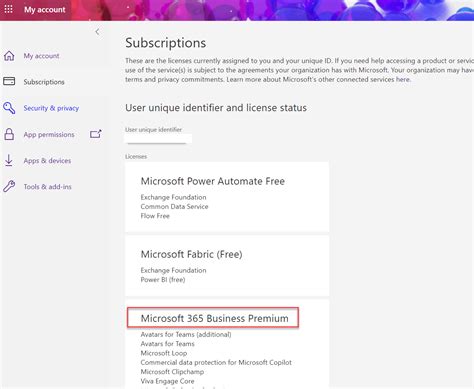Select Subscriptions in the sidebar
Image resolution: width=474 pixels, height=389 pixels.
[x=44, y=82]
